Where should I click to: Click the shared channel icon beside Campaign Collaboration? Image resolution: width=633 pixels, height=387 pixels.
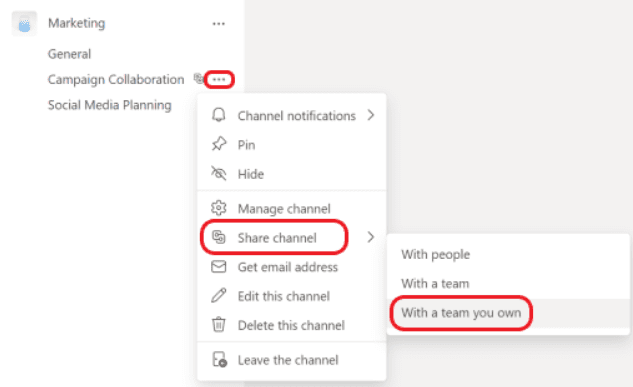point(198,78)
